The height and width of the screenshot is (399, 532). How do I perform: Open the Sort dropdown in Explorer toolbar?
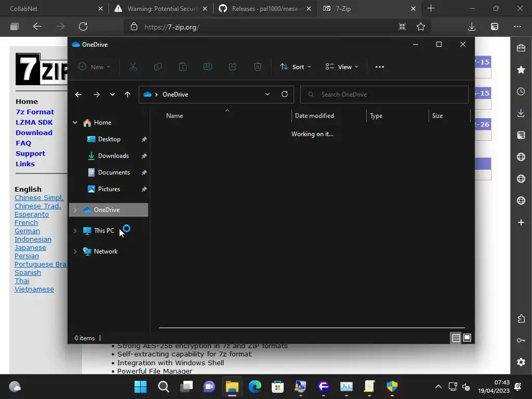tap(295, 67)
